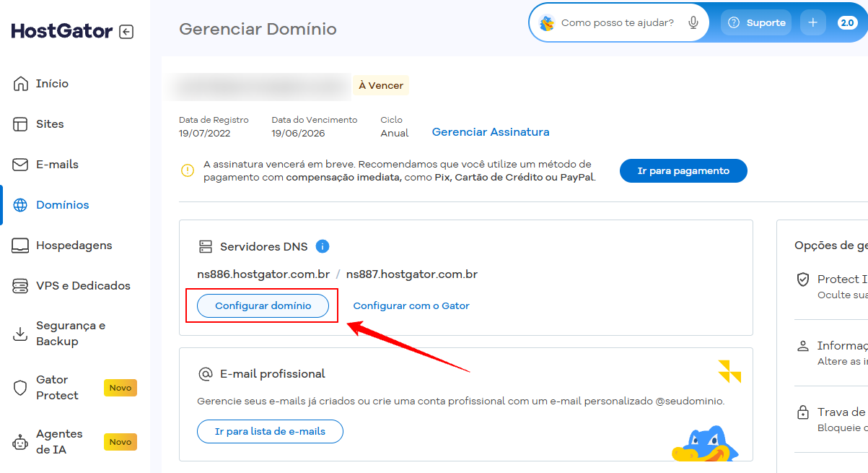
Task: Click the shield icon beside Gator Protect
Action: click(x=20, y=388)
